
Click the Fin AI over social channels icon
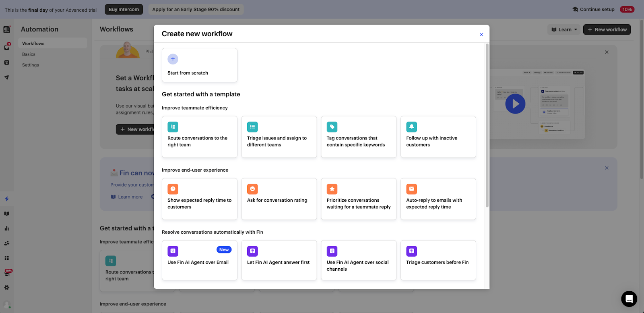332,251
